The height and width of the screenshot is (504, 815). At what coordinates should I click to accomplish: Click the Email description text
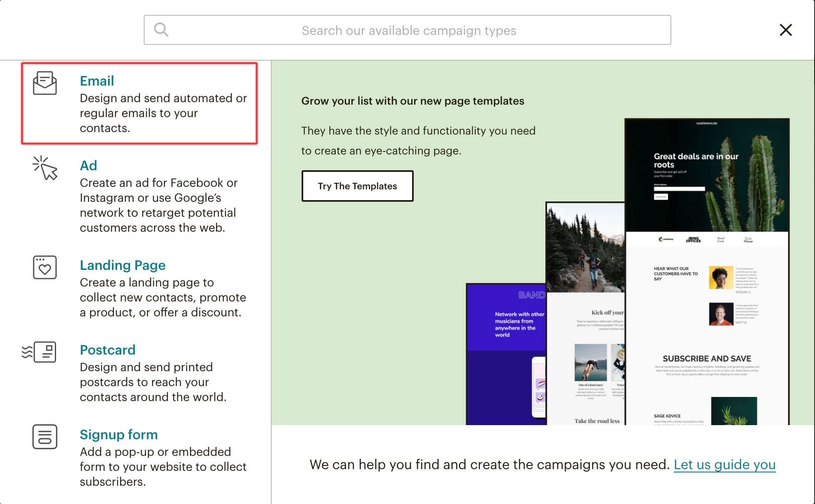click(x=163, y=113)
